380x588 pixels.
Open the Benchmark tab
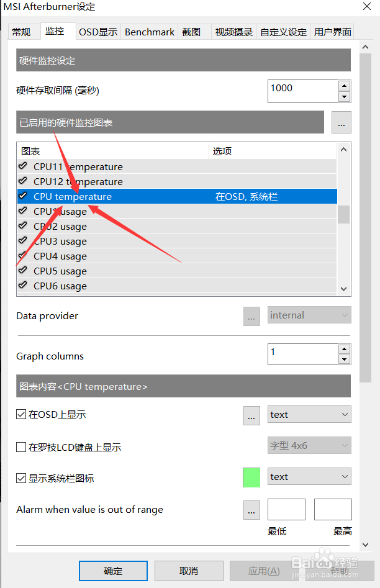(149, 32)
